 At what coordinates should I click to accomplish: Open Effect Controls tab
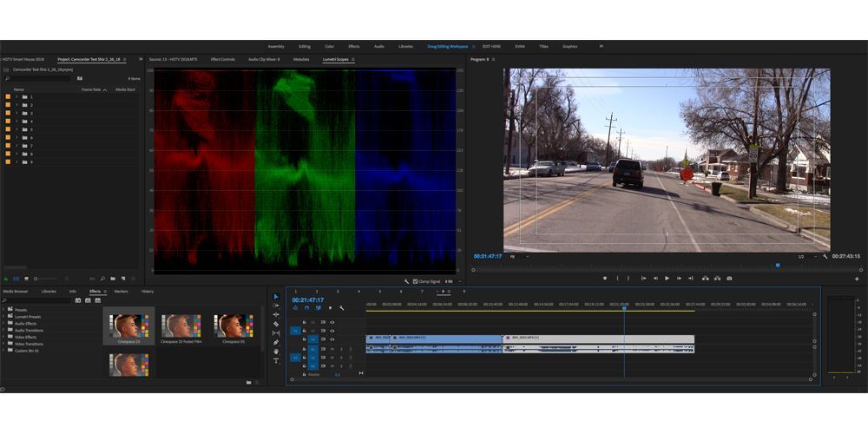point(222,59)
